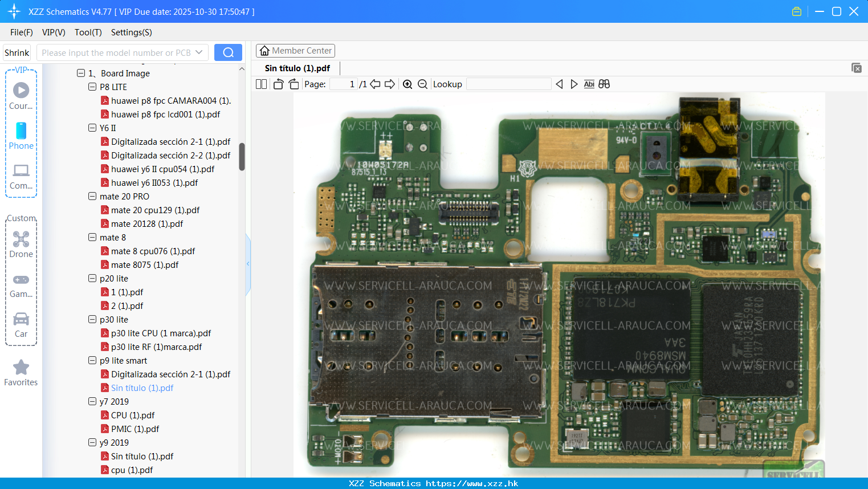Viewport: 868px width, 489px height.
Task: Open p30 lite CPU (1 marca).pdf
Action: [156, 333]
